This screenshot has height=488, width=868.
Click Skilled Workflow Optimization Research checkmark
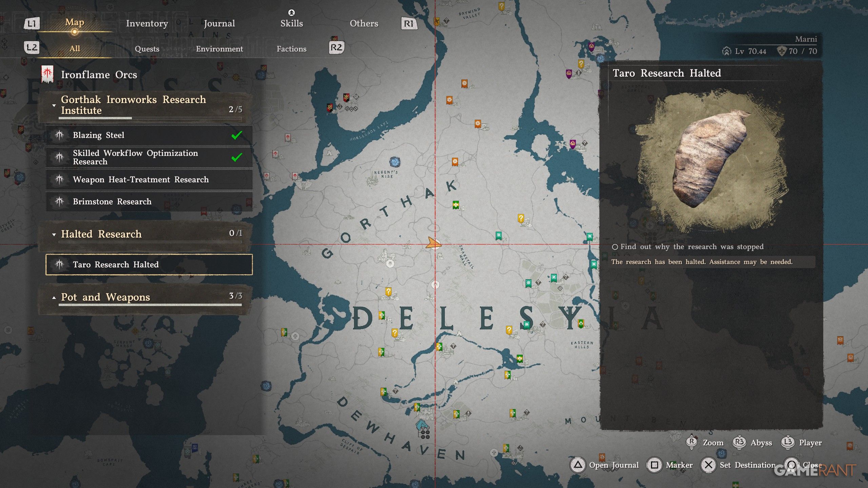coord(236,157)
